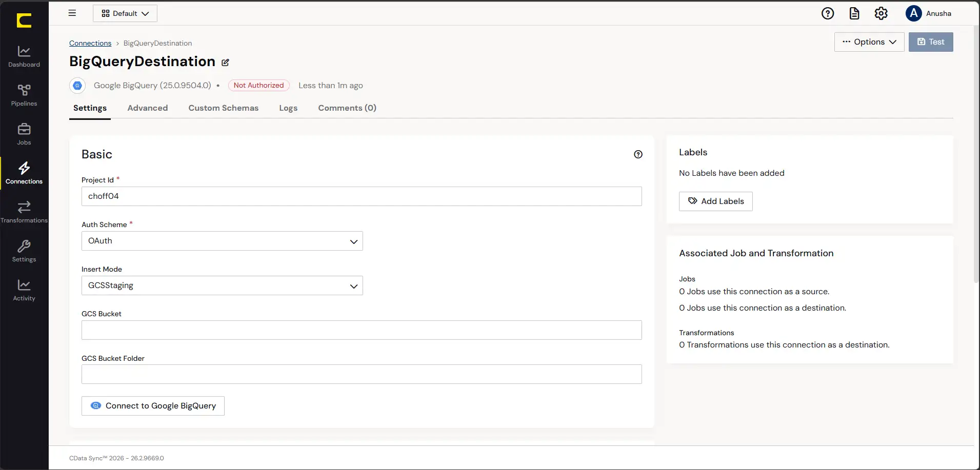Open the Auth Scheme OAuth dropdown
Image resolution: width=980 pixels, height=470 pixels.
[222, 241]
